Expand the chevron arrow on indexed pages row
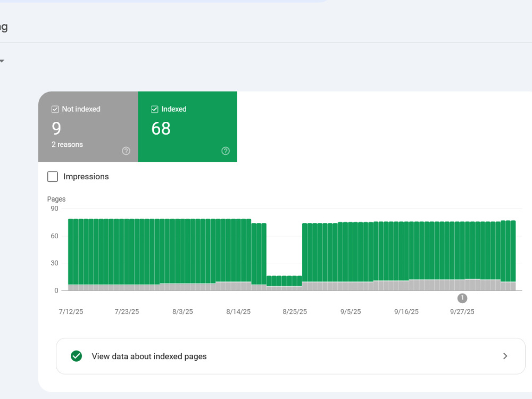532x399 pixels. click(x=505, y=356)
